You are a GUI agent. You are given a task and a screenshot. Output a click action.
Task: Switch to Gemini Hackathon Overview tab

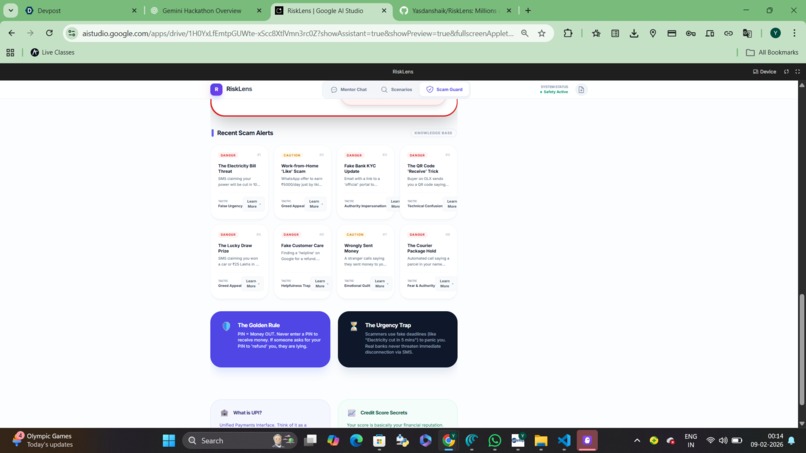(x=206, y=10)
